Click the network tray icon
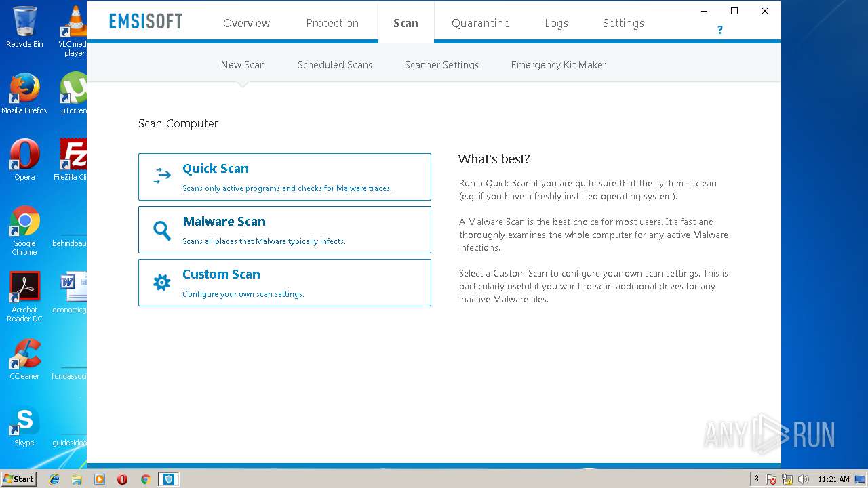The image size is (868, 488). coord(787,479)
